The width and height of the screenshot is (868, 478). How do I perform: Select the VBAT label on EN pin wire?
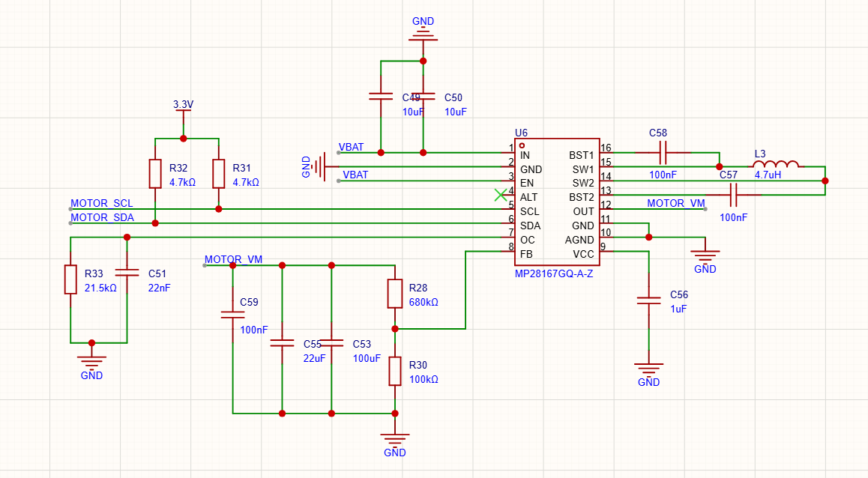click(355, 175)
